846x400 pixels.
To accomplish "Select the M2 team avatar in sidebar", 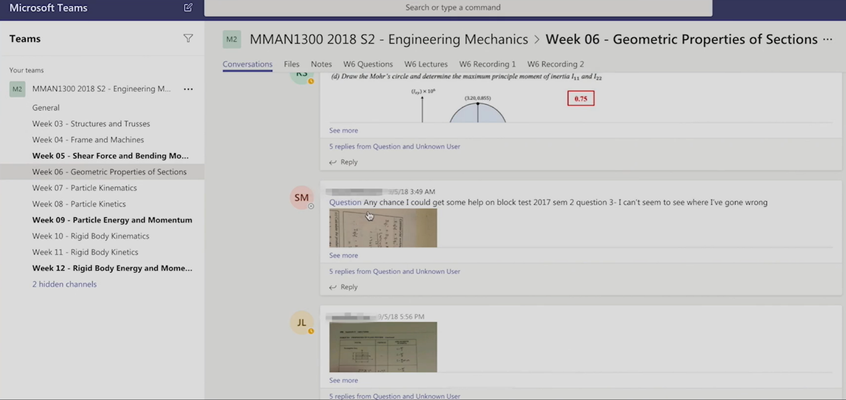I will tap(18, 89).
